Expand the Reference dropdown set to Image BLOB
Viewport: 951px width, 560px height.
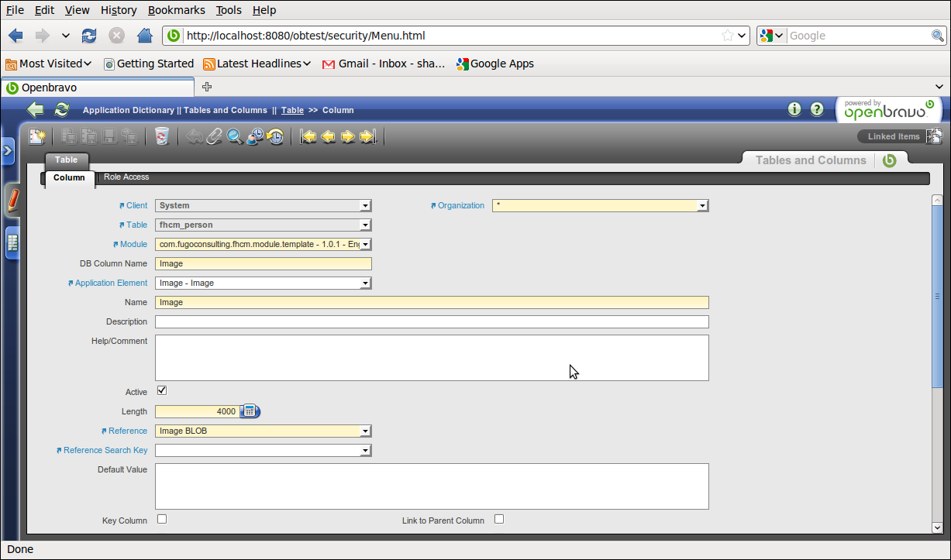(x=365, y=431)
